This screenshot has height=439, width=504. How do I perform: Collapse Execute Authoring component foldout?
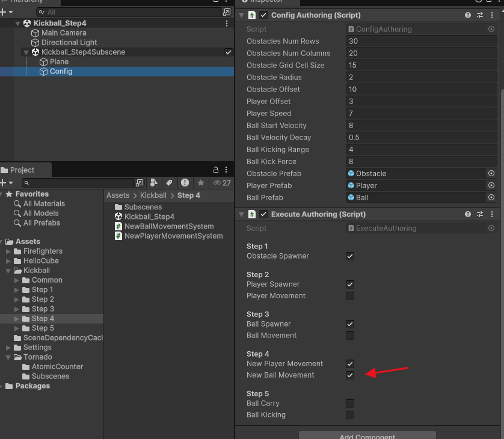click(241, 214)
